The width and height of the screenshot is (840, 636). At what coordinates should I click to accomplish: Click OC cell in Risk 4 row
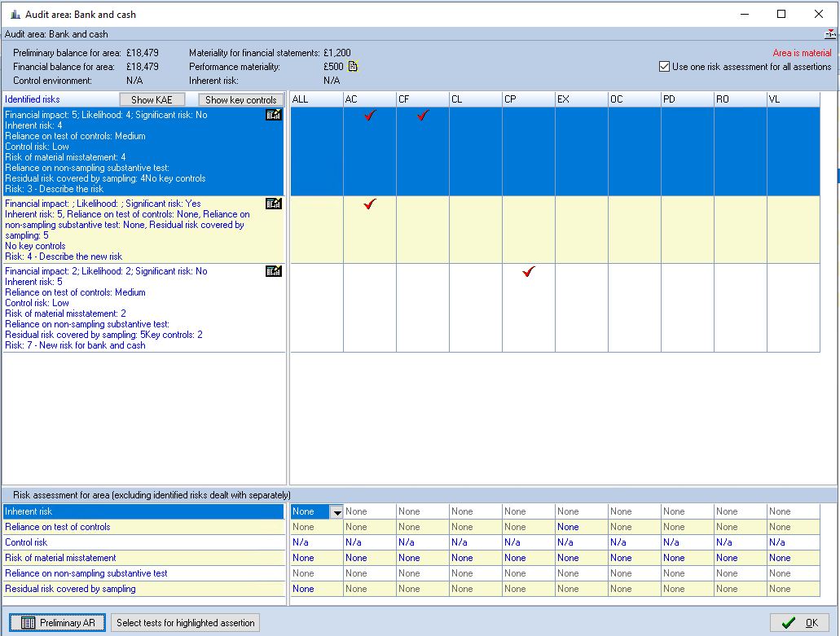click(x=635, y=230)
